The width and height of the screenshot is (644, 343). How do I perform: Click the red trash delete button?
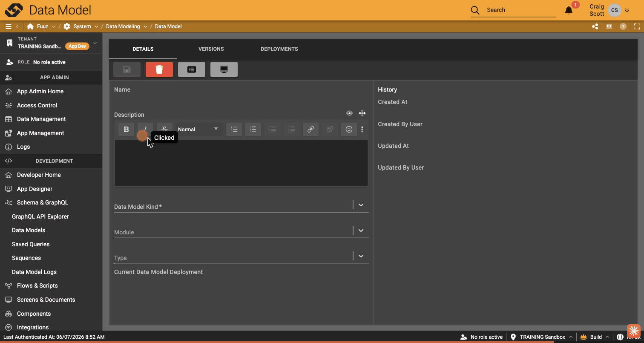coord(159,69)
